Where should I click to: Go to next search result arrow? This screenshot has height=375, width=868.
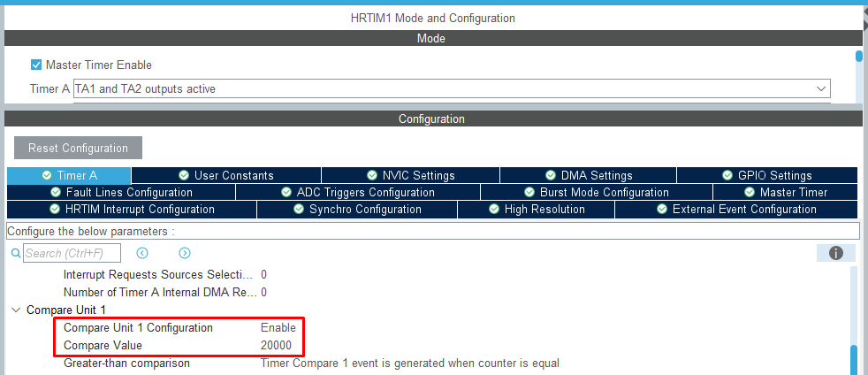pos(185,253)
